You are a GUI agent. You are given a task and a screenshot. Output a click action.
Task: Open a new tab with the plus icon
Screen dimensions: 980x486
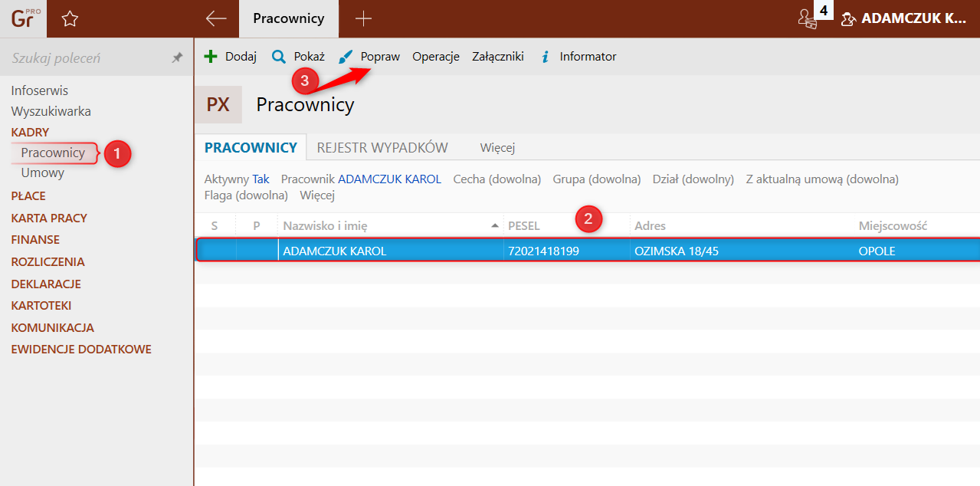point(363,18)
